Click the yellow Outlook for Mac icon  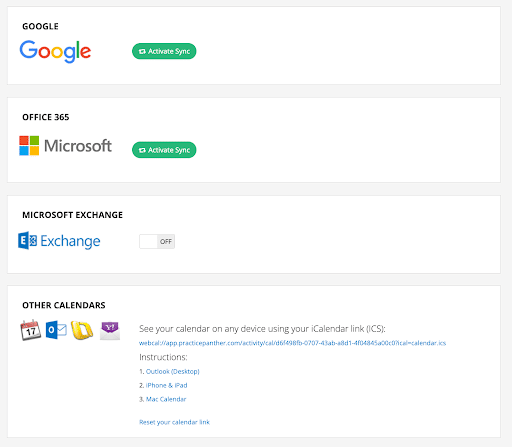(x=82, y=331)
